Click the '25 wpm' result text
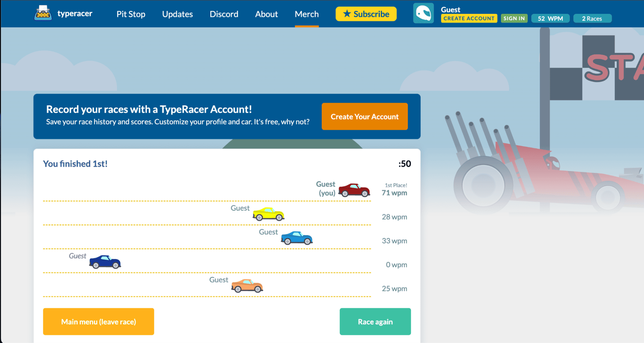Screen dimensions: 644x343 (x=394, y=288)
